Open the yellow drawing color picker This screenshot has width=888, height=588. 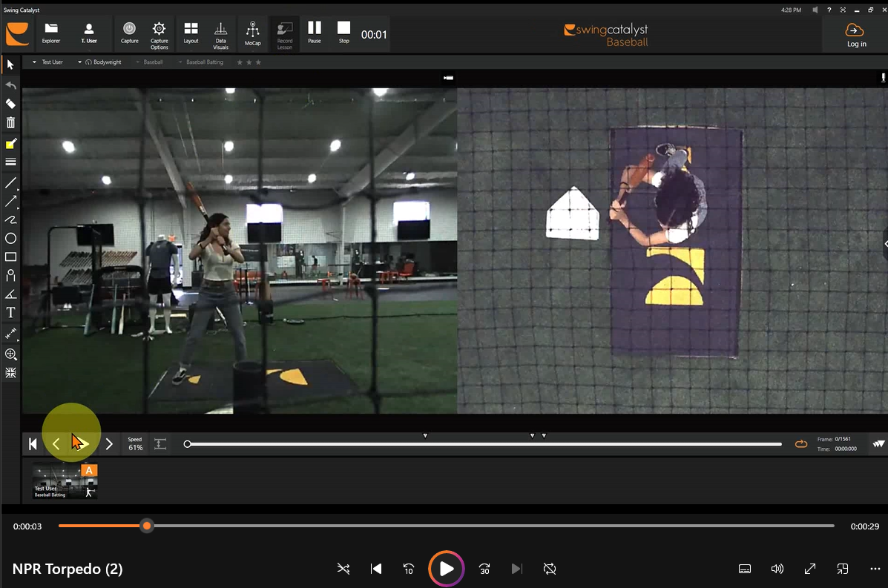pyautogui.click(x=10, y=144)
